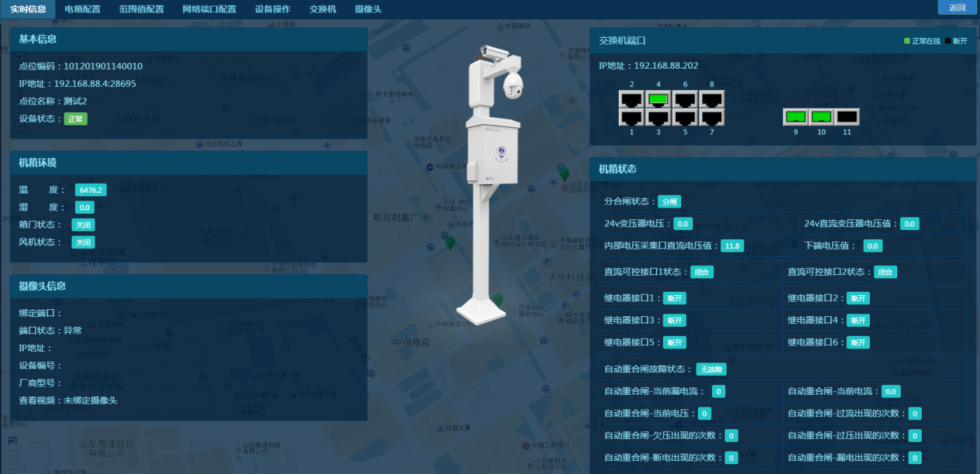
Task: Open the 设备操作 tab
Action: tap(273, 9)
